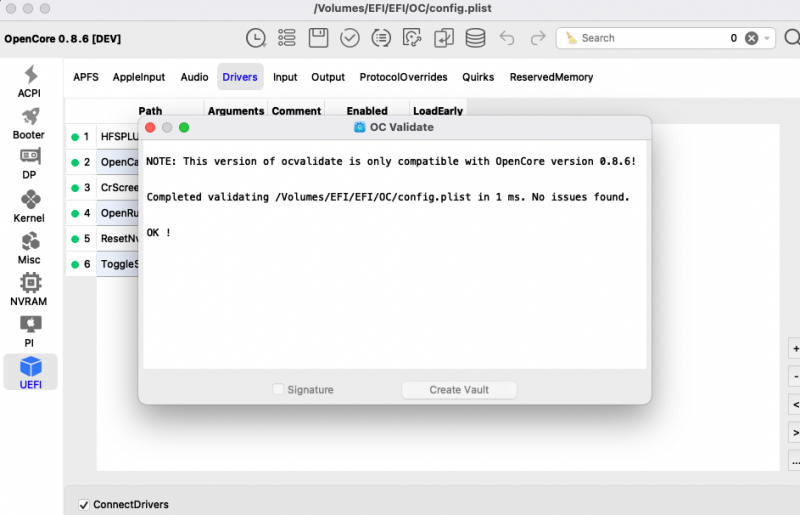Click the broom icon in search box
This screenshot has height=515, width=800.
(x=571, y=38)
